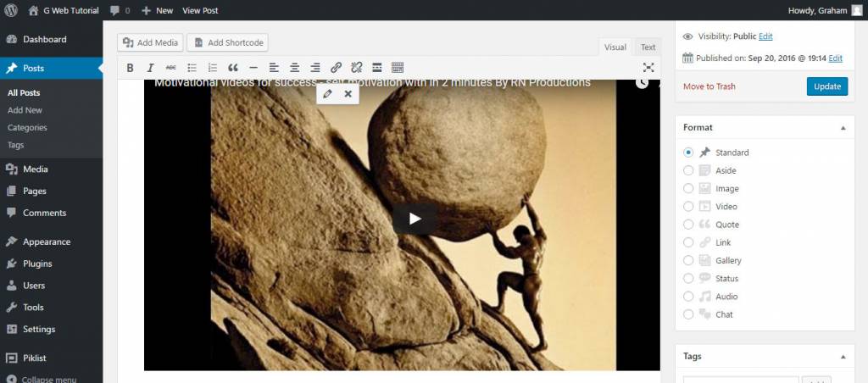Open the Pages menu
Viewport: 868px width, 383px height.
coord(51,191)
